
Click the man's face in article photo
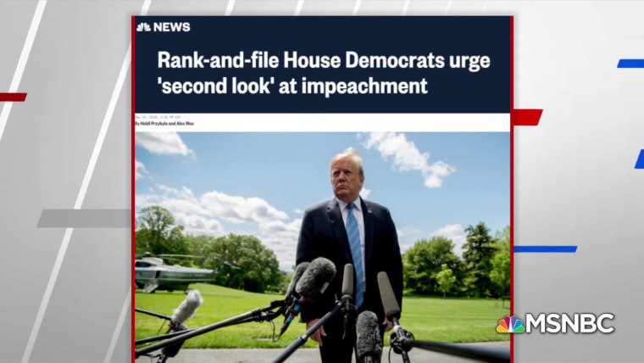(x=347, y=178)
